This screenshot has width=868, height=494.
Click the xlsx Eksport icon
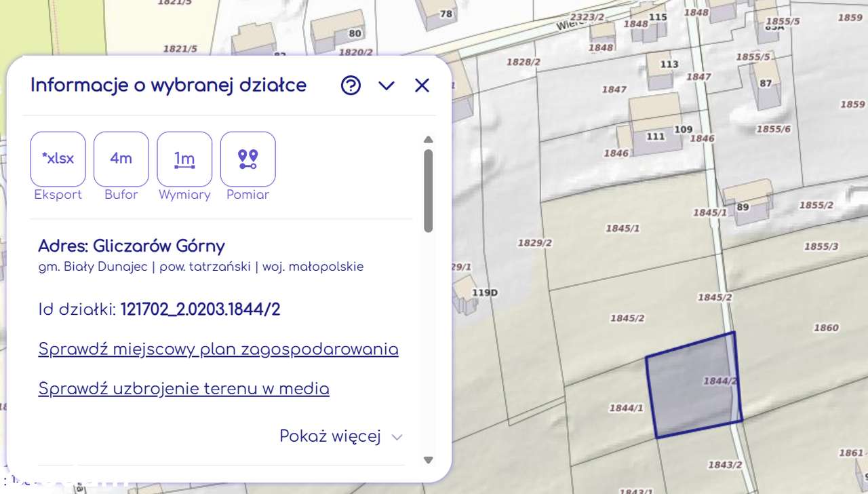tap(58, 159)
